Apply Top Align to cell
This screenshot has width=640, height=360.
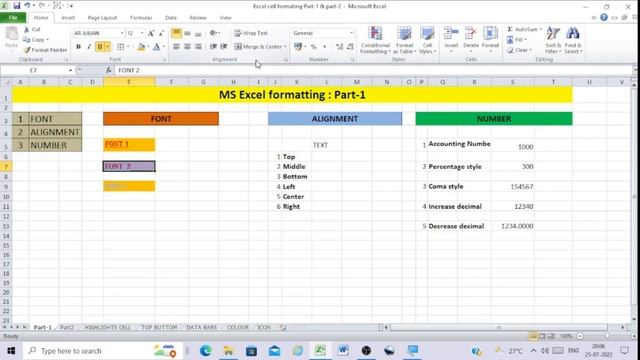176,33
